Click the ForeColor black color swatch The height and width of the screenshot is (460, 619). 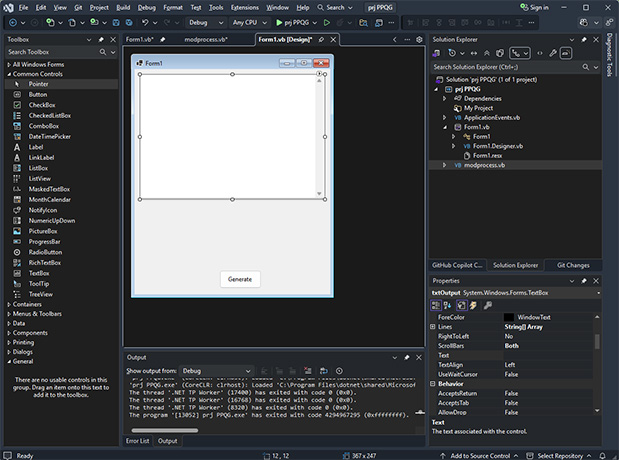pyautogui.click(x=509, y=317)
